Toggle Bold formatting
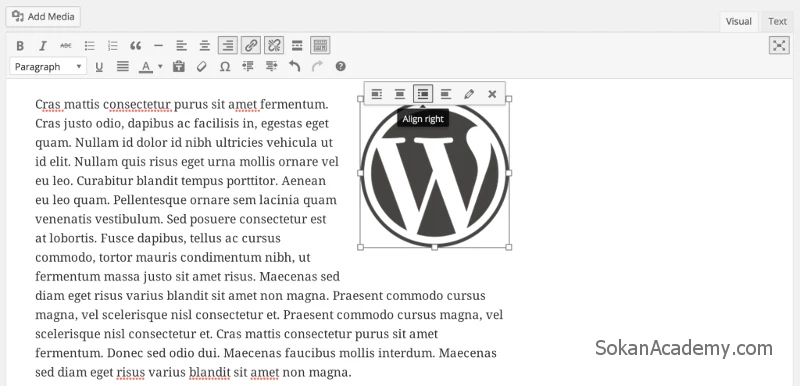 pos(20,46)
